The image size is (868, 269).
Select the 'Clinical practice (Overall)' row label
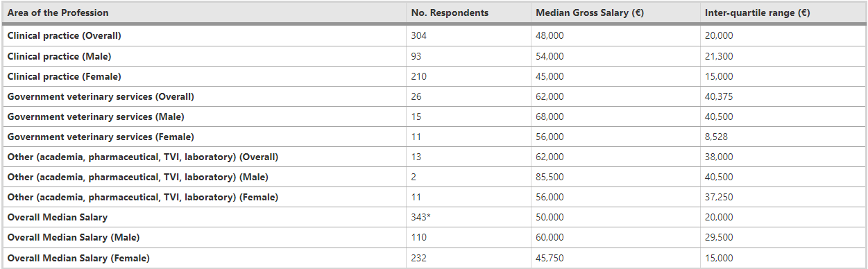[x=68, y=35]
